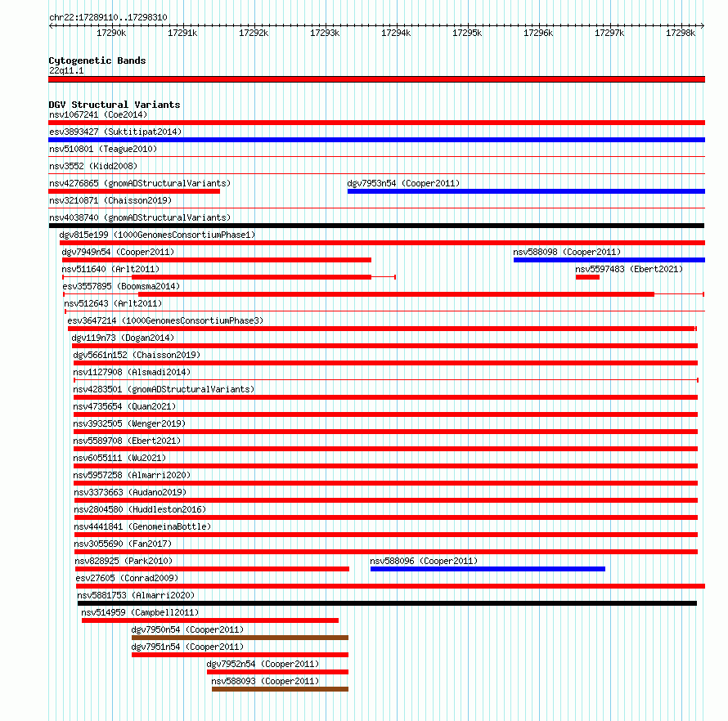Open nsv3373663 (Audano2019) label
This screenshot has width=728, height=721.
pyautogui.click(x=130, y=492)
